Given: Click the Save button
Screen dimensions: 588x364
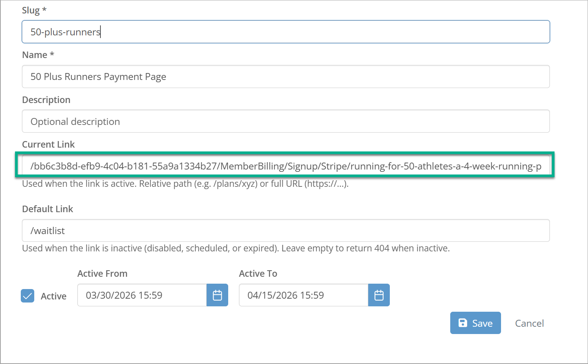Looking at the screenshot, I should point(475,323).
